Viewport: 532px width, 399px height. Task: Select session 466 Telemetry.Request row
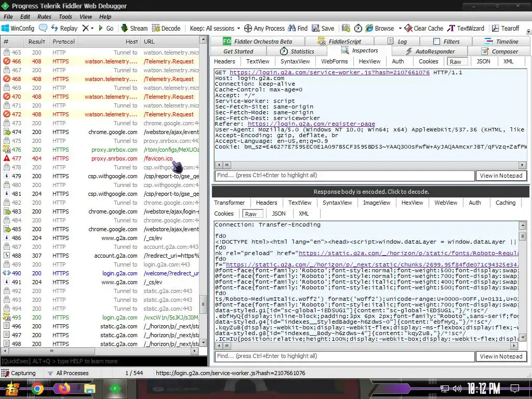point(101,61)
